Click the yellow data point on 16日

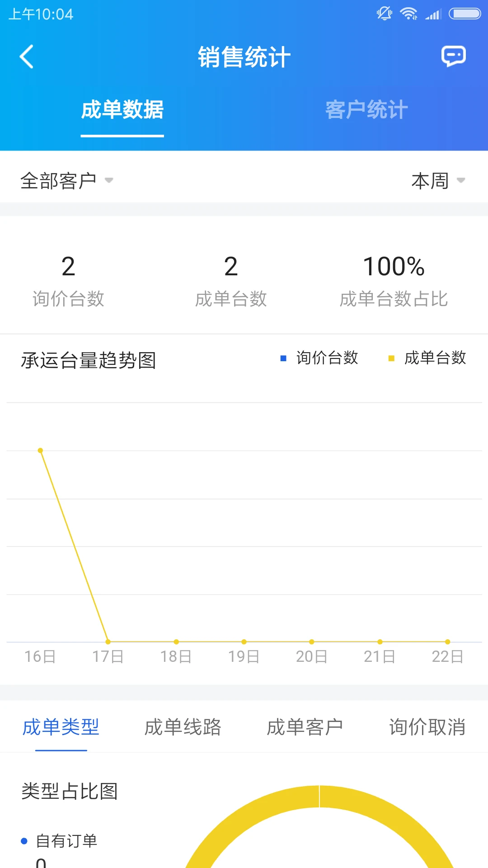pos(41,450)
